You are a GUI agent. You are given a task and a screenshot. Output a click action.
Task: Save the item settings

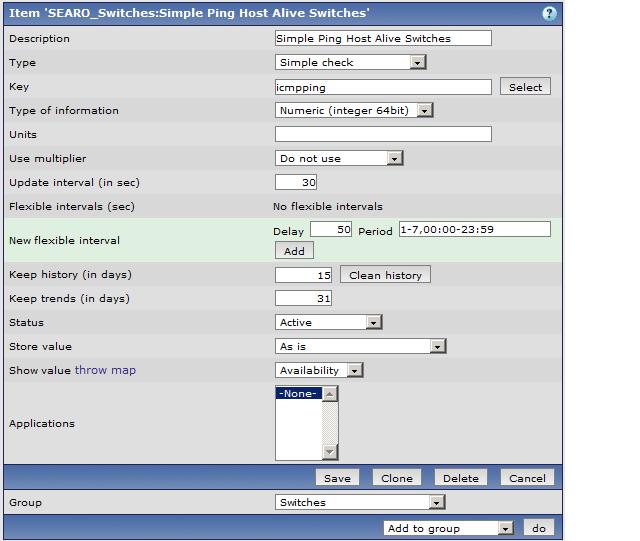[338, 478]
